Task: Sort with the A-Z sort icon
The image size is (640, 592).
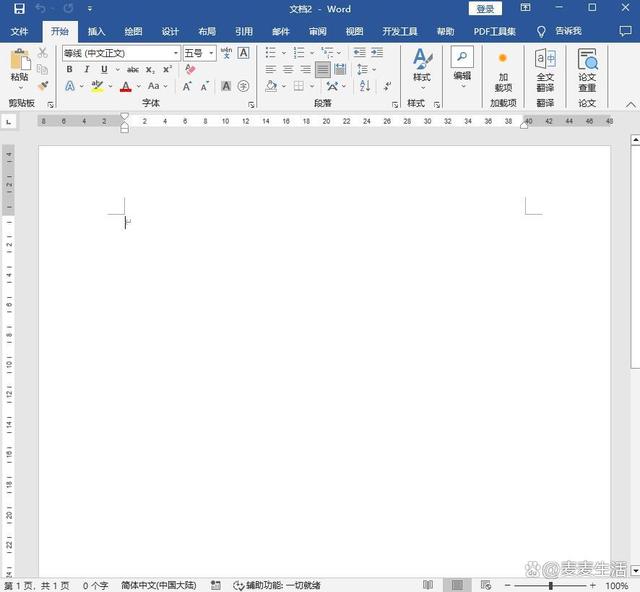Action: point(365,86)
